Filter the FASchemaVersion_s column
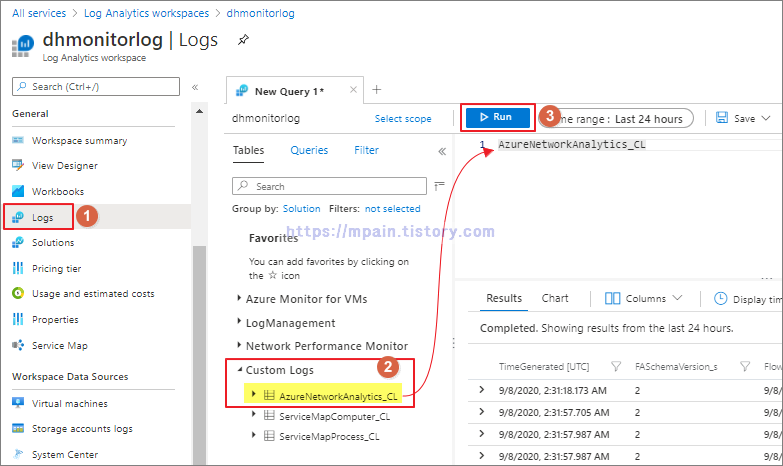Screen dimensions: 783x466 [745, 367]
